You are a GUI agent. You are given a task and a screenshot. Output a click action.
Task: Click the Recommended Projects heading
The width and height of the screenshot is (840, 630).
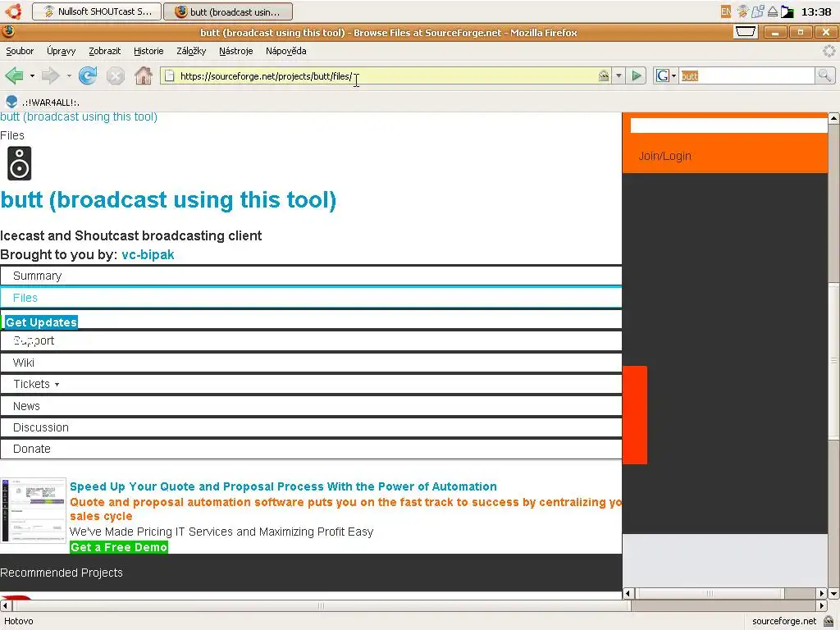[62, 573]
